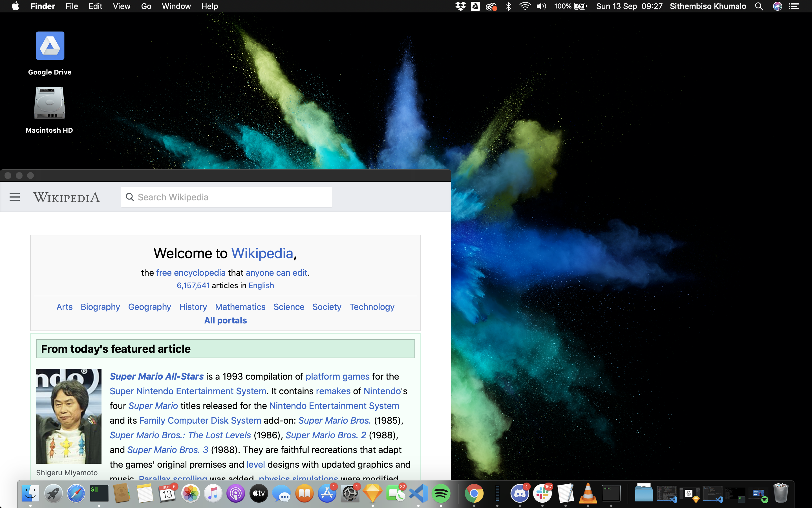Screen dimensions: 812x508
Task: Open the View menu
Action: 122,6
